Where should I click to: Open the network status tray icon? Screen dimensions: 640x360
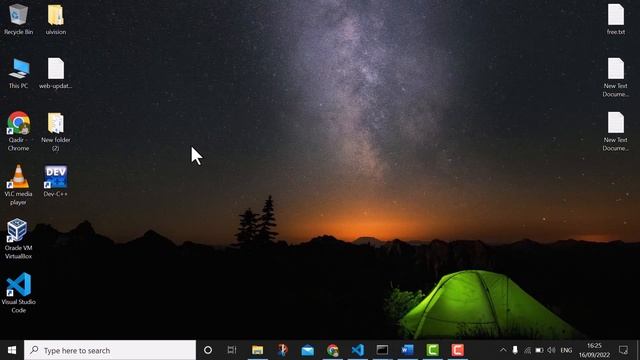click(527, 350)
